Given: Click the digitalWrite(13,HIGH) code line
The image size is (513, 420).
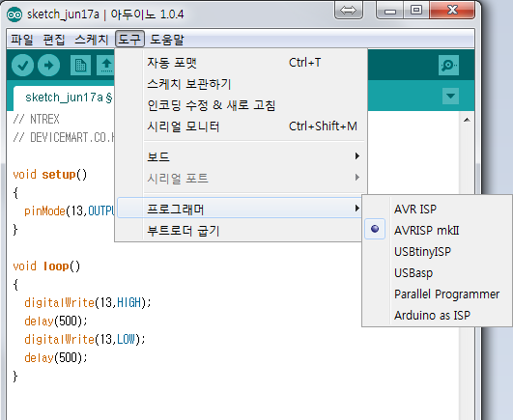Looking at the screenshot, I should click(x=88, y=302).
